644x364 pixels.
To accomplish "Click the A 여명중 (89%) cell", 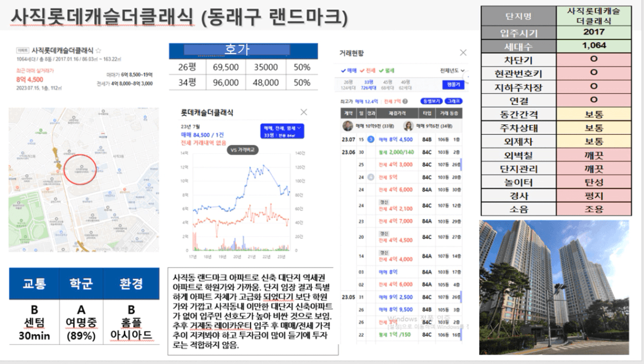I will pos(81,322).
